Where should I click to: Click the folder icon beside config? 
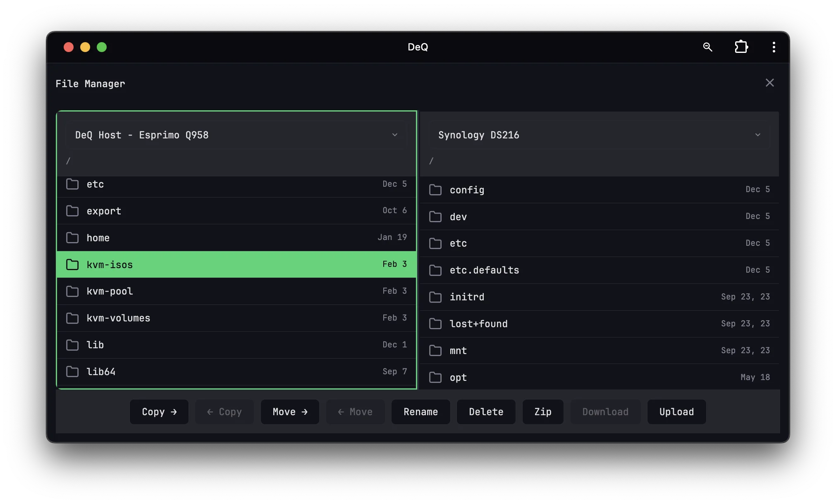[x=436, y=190]
